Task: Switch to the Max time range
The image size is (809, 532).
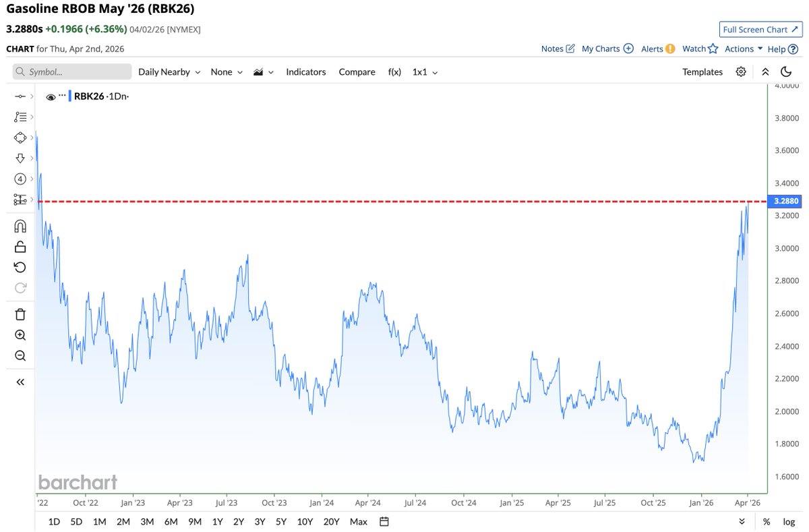Action: 358,521
